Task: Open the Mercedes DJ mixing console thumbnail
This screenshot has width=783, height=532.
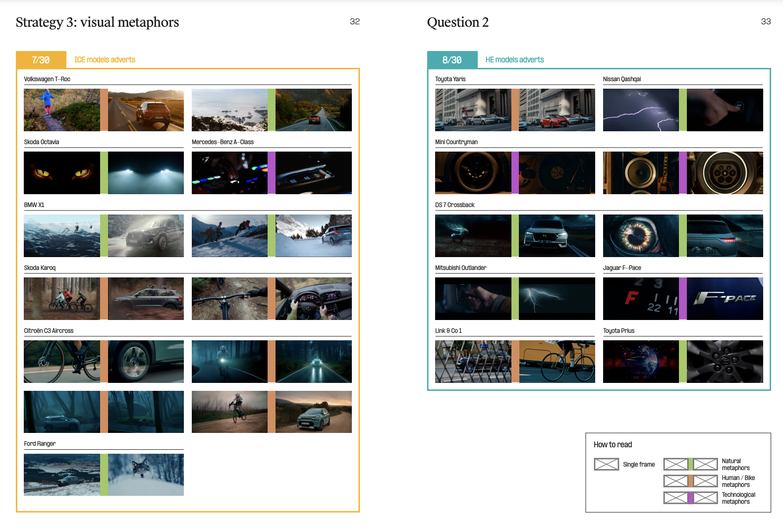Action: [x=229, y=173]
